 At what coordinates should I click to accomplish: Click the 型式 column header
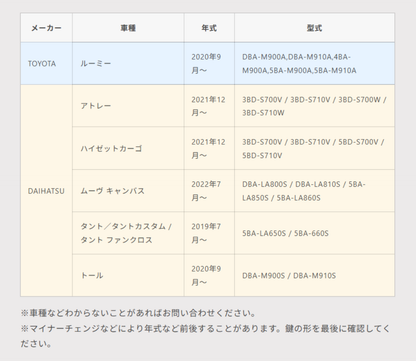click(x=314, y=28)
